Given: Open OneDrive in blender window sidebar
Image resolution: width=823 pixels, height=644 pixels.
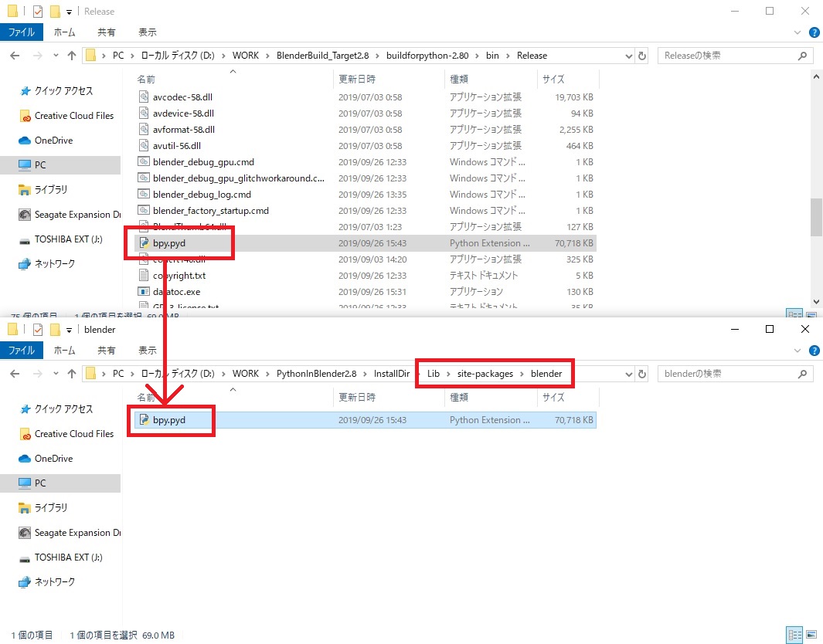Looking at the screenshot, I should tap(46, 459).
